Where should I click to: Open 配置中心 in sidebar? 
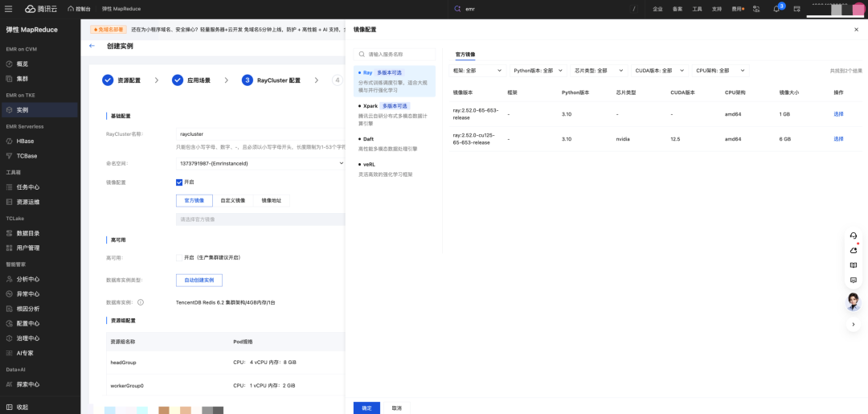pyautogui.click(x=27, y=323)
